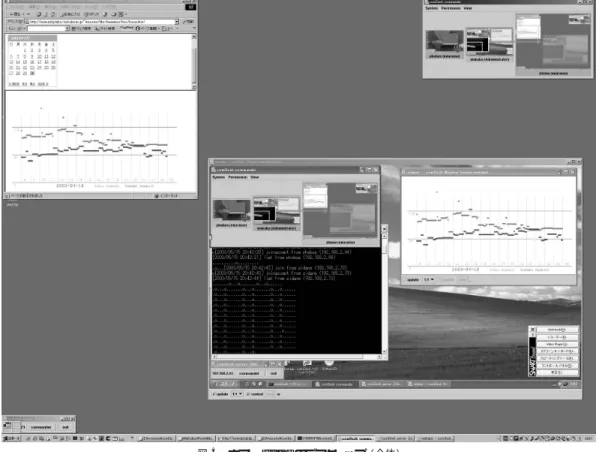This screenshot has height=452, width=602.
Task: Open System menu in inner commander window
Action: coord(218,177)
